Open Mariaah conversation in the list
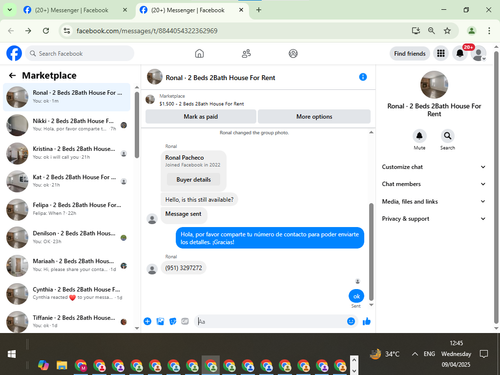Viewport: 500px width, 375px height. click(x=67, y=265)
